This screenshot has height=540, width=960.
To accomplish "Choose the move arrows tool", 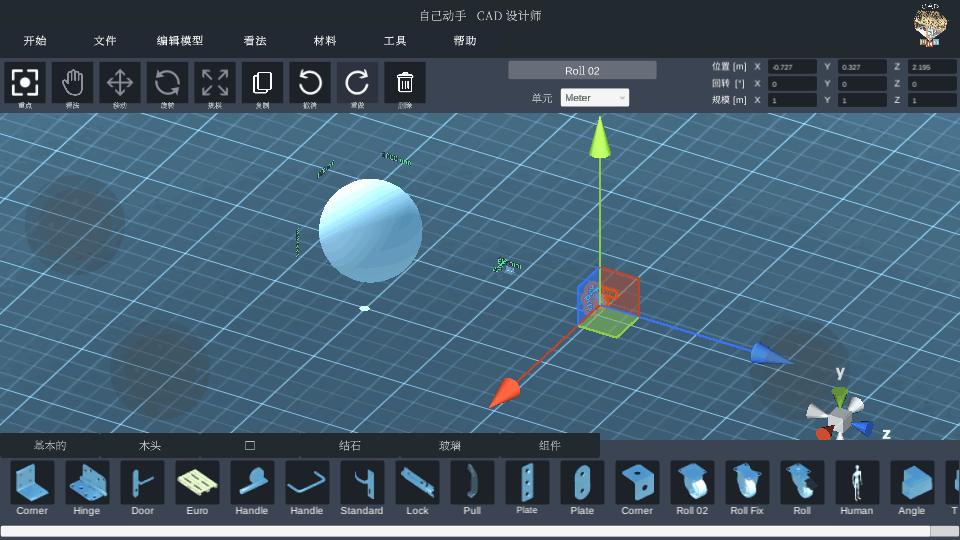I will point(120,82).
